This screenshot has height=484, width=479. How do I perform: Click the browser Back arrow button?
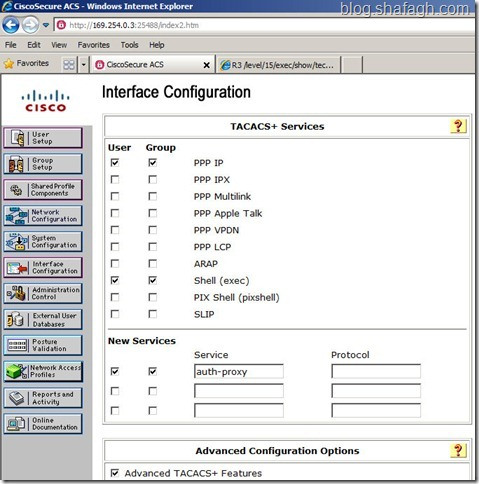11,25
